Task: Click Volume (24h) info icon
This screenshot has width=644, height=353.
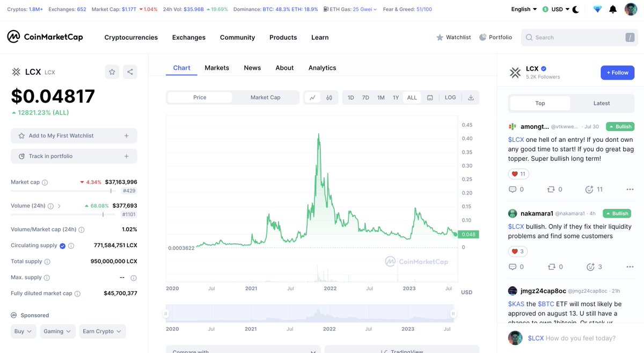Action: 50,206
